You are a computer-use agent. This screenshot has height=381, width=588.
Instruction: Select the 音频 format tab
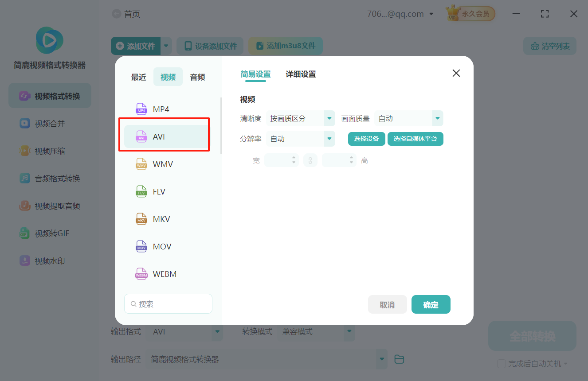197,77
